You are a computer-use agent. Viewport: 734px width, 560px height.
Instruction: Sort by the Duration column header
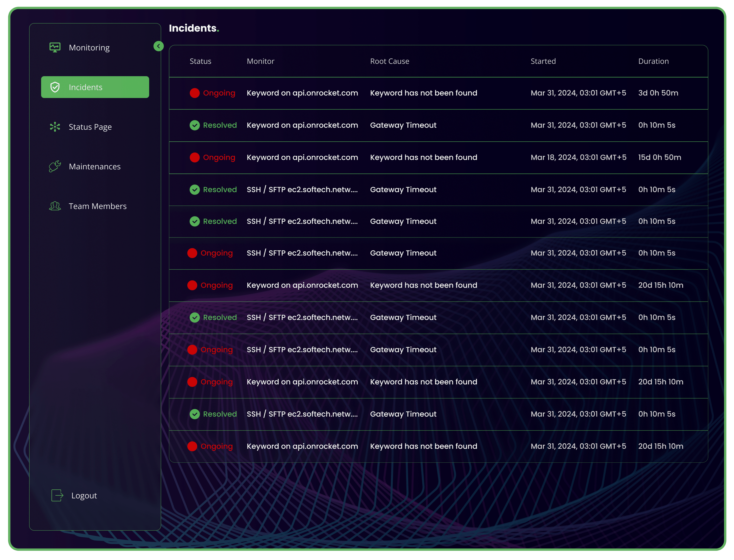coord(653,61)
